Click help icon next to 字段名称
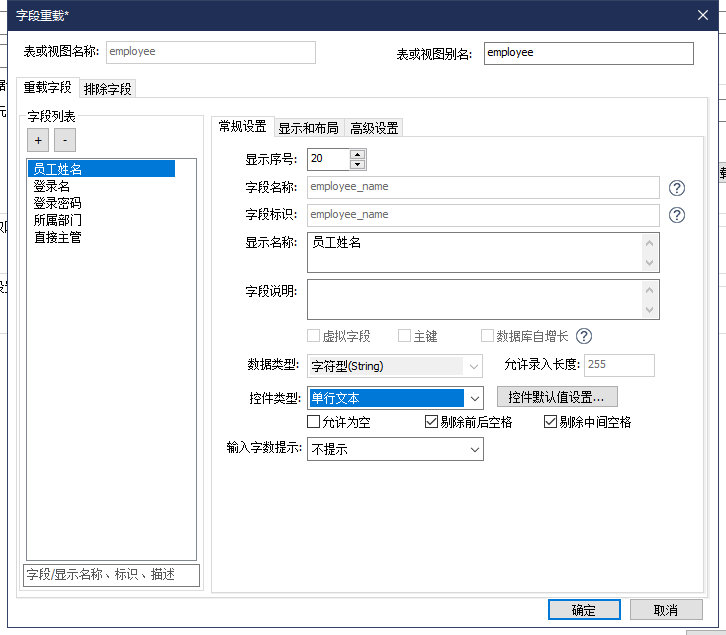This screenshot has width=726, height=635. click(677, 187)
